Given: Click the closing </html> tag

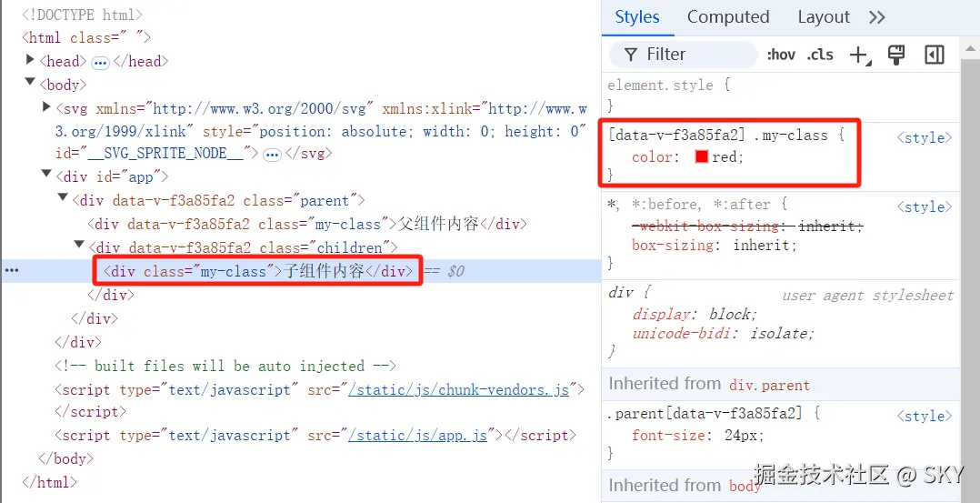Looking at the screenshot, I should pyautogui.click(x=49, y=482).
